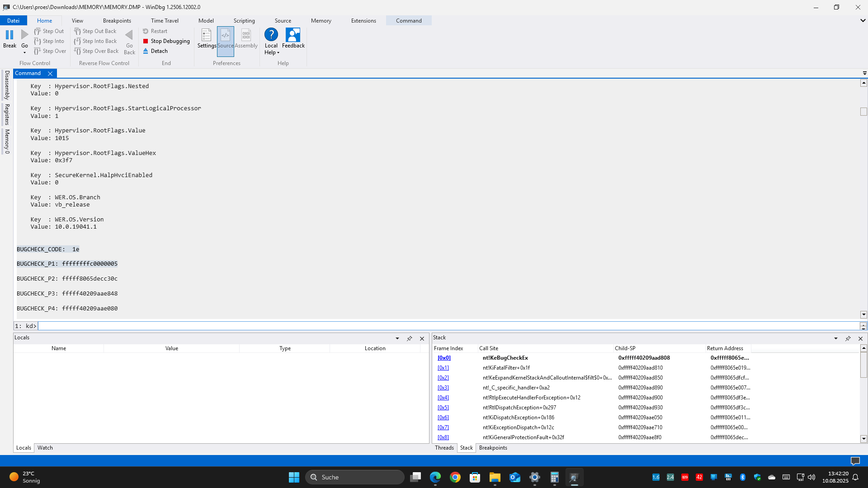Open the Time Travel ribbon tab
The height and width of the screenshot is (488, 868).
point(165,20)
